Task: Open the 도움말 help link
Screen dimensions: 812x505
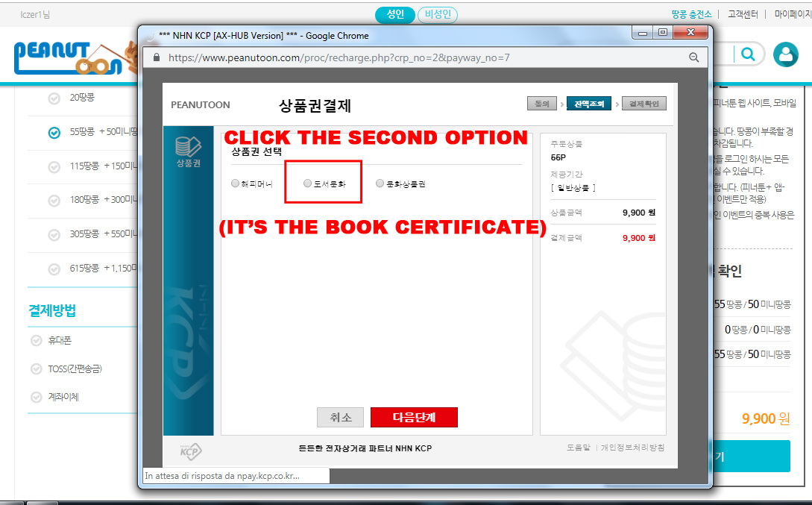Action: pos(578,447)
